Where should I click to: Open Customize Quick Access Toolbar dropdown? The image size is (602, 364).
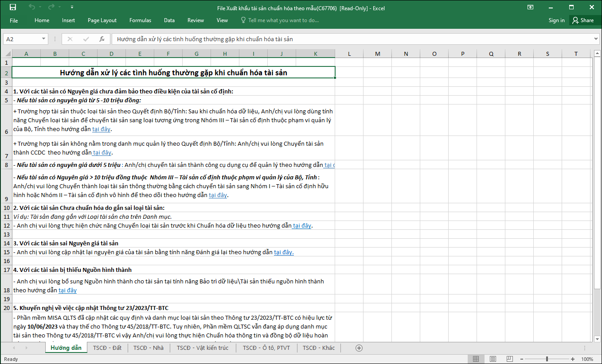click(x=72, y=7)
